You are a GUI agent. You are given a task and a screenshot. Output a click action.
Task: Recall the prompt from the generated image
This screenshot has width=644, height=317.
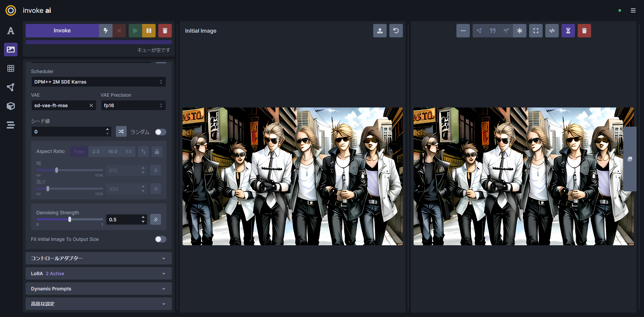pos(493,31)
